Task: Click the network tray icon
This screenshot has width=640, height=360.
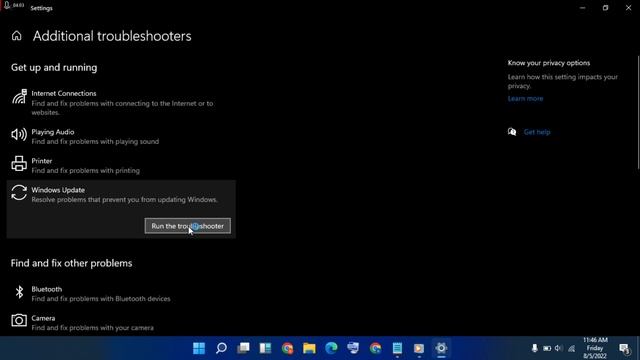Action: [571, 348]
